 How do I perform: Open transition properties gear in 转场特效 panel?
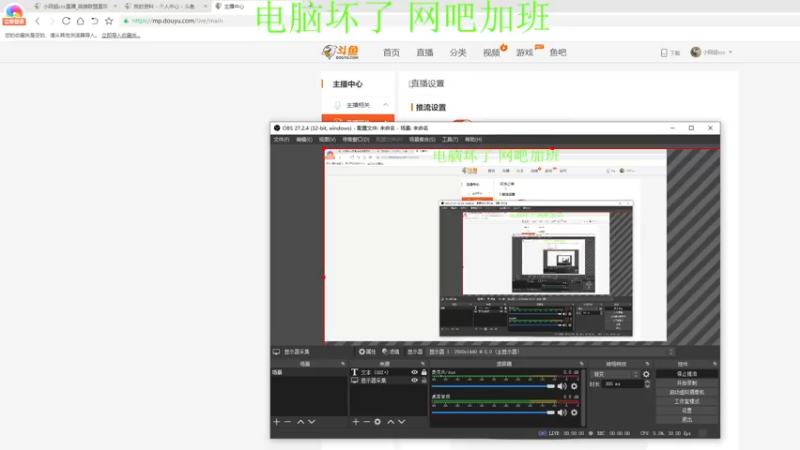[x=646, y=374]
